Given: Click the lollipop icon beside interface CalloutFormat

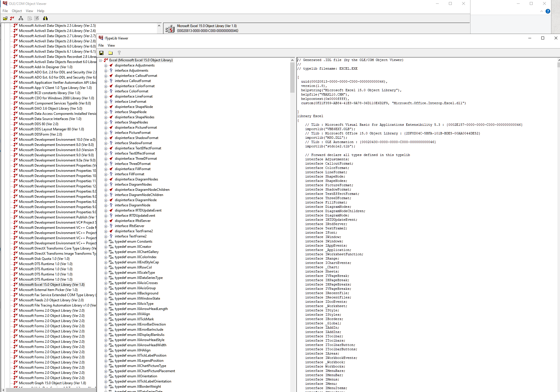Looking at the screenshot, I should pyautogui.click(x=111, y=81).
